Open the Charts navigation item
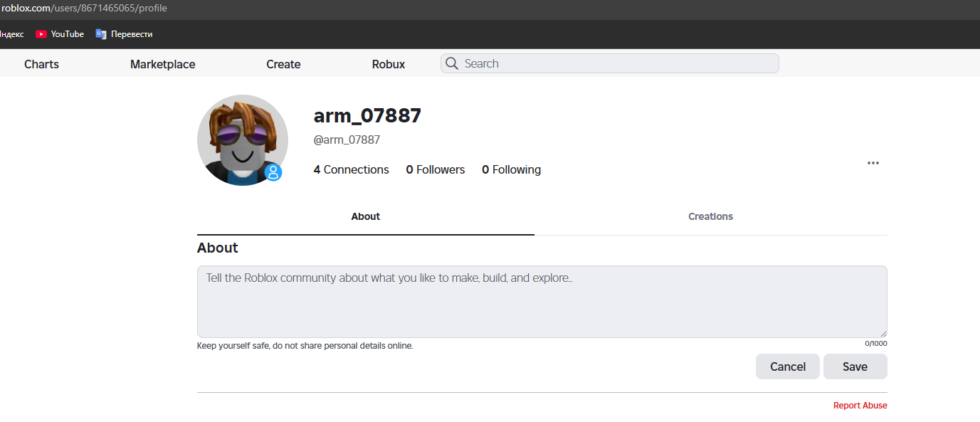 click(x=41, y=64)
